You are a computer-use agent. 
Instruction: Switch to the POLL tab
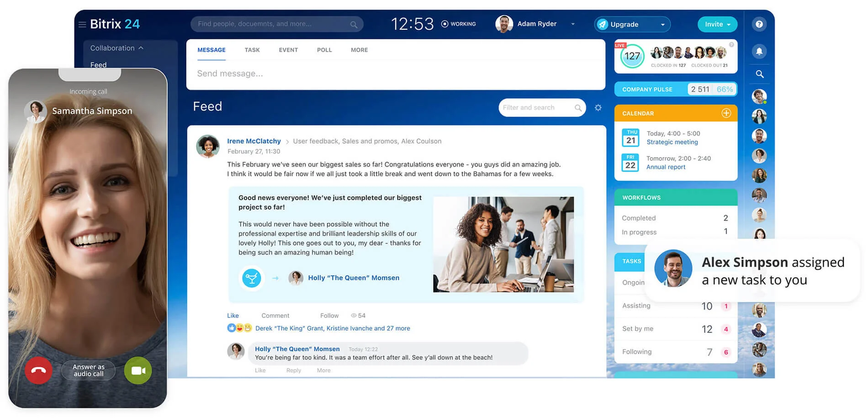(x=324, y=50)
